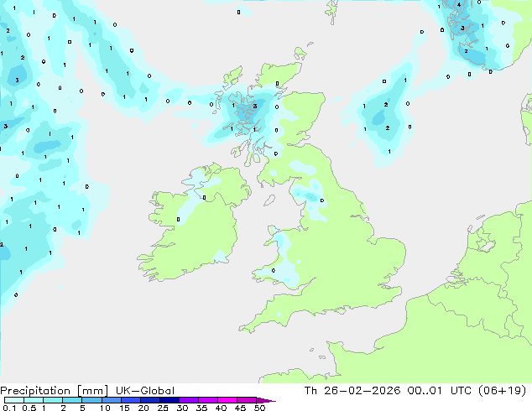Select the 35–40 mm legend color swatch

(208, 400)
